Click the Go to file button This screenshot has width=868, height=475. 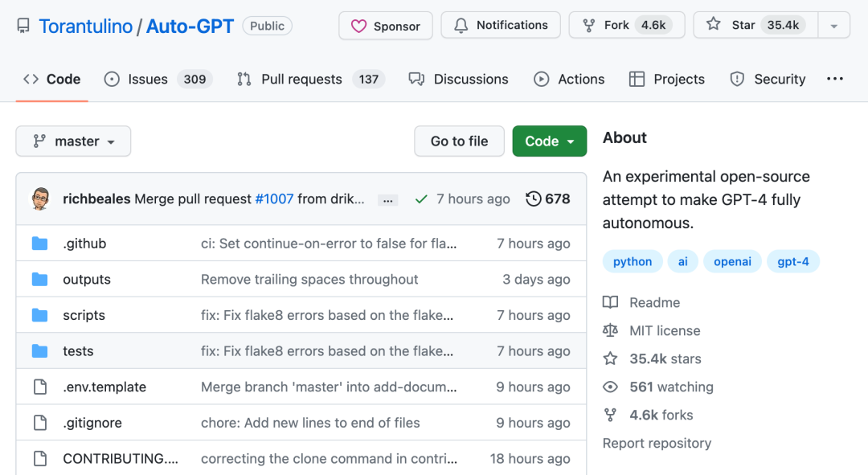coord(460,141)
